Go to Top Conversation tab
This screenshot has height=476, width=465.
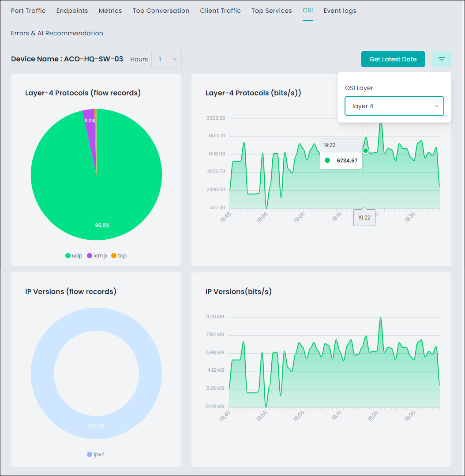tap(161, 11)
